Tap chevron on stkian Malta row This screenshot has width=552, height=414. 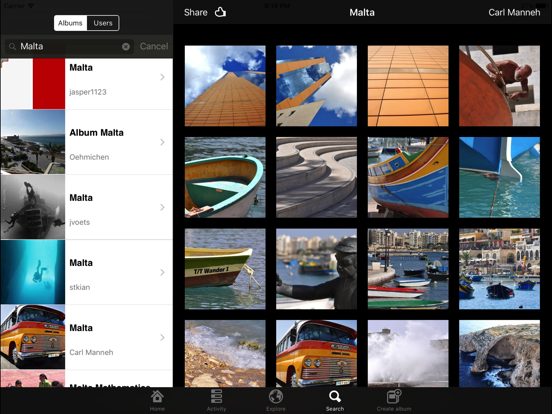(x=162, y=272)
